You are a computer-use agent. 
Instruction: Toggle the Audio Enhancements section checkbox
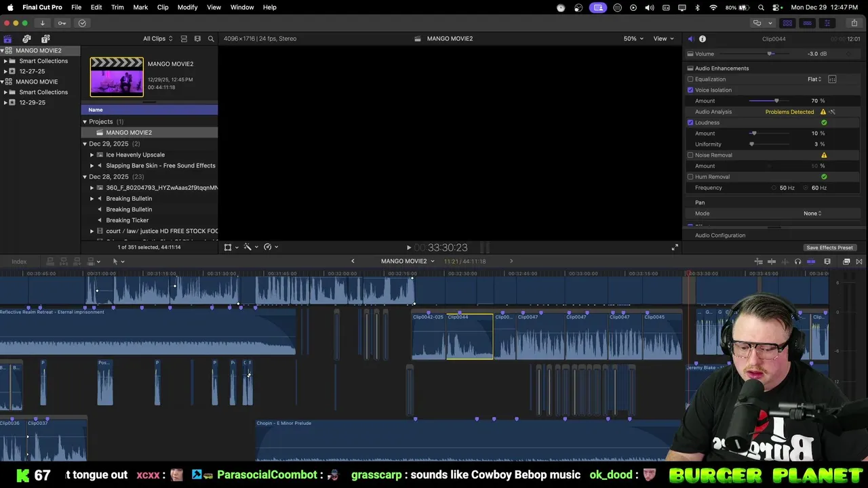[x=690, y=68]
